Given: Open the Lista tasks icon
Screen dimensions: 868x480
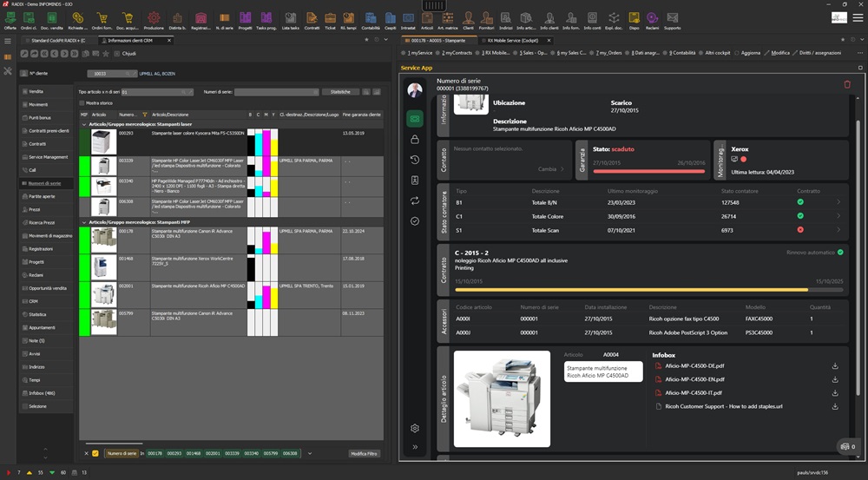Looking at the screenshot, I should point(290,19).
